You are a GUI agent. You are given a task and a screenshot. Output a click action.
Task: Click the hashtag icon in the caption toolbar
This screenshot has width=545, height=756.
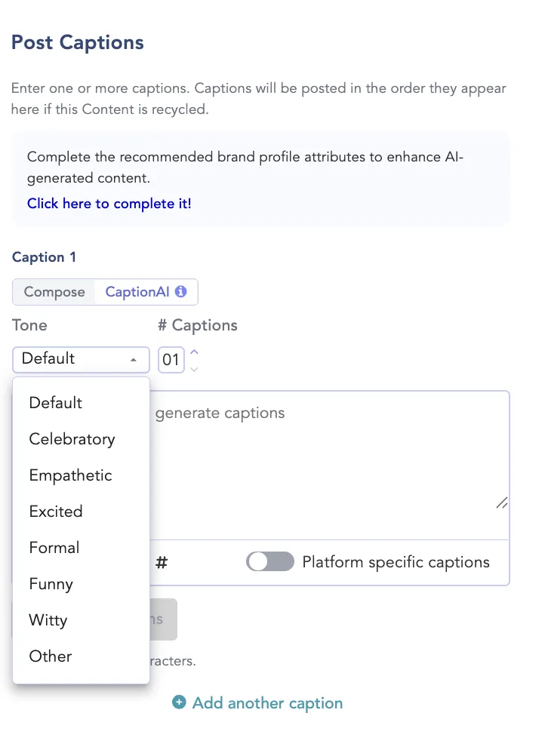coord(161,562)
